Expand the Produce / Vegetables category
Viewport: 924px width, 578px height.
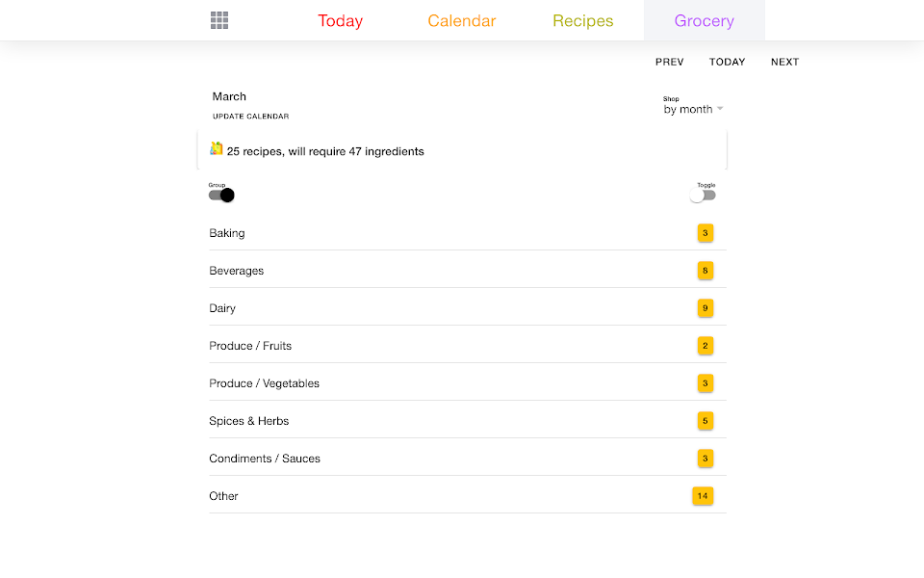[265, 383]
